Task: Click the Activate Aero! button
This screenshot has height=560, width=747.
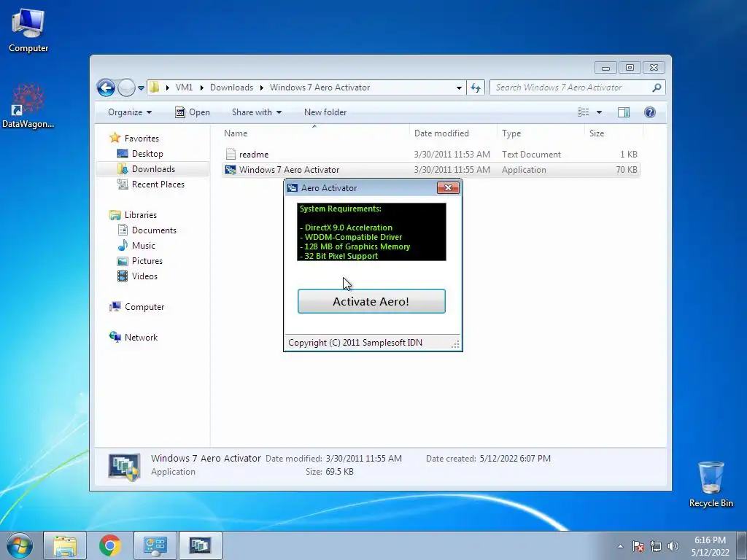Action: tap(371, 301)
